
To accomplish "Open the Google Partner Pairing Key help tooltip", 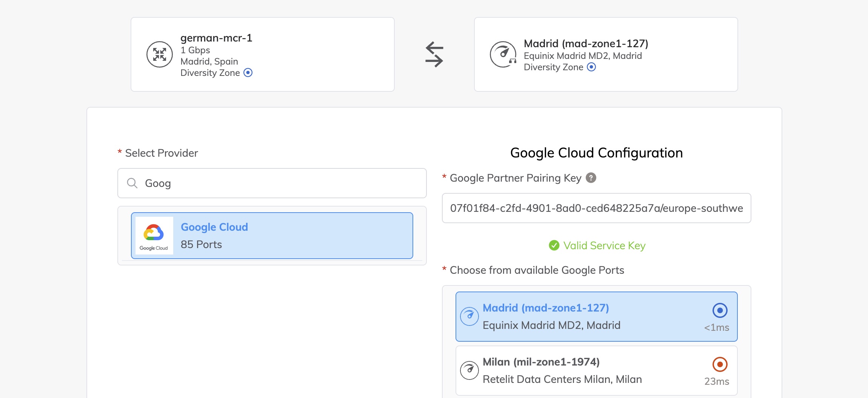I will coord(591,177).
